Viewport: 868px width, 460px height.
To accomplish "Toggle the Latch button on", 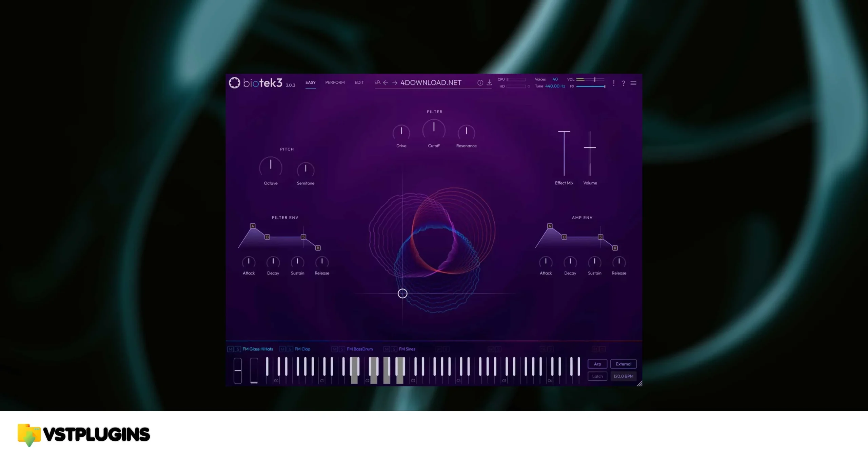I will coord(597,376).
